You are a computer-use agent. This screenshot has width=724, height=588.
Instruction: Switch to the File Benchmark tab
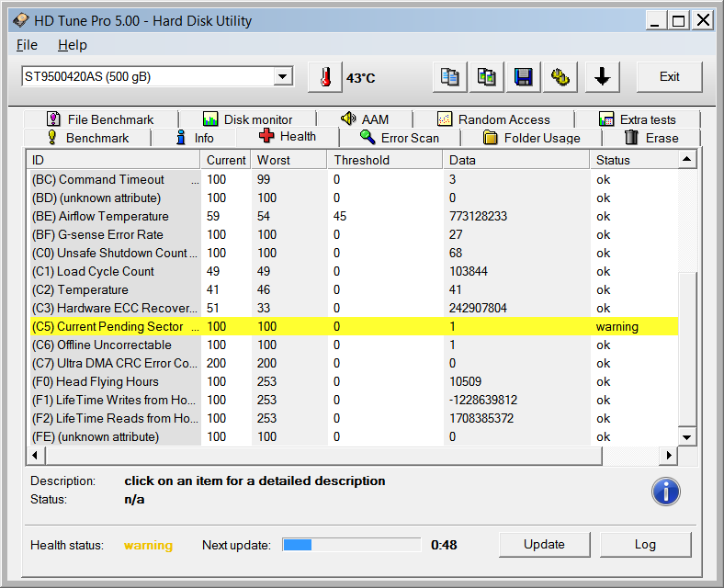[100, 119]
